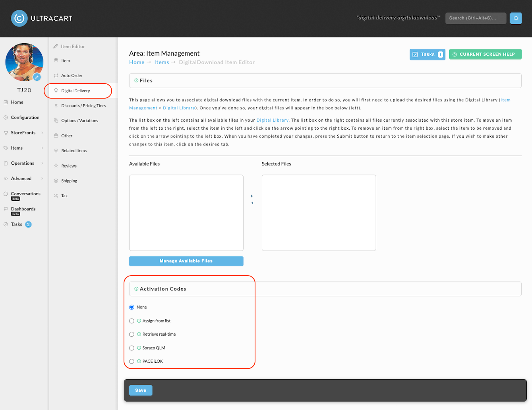Click the pencil edit icon on avatar
The height and width of the screenshot is (410, 532).
[37, 77]
